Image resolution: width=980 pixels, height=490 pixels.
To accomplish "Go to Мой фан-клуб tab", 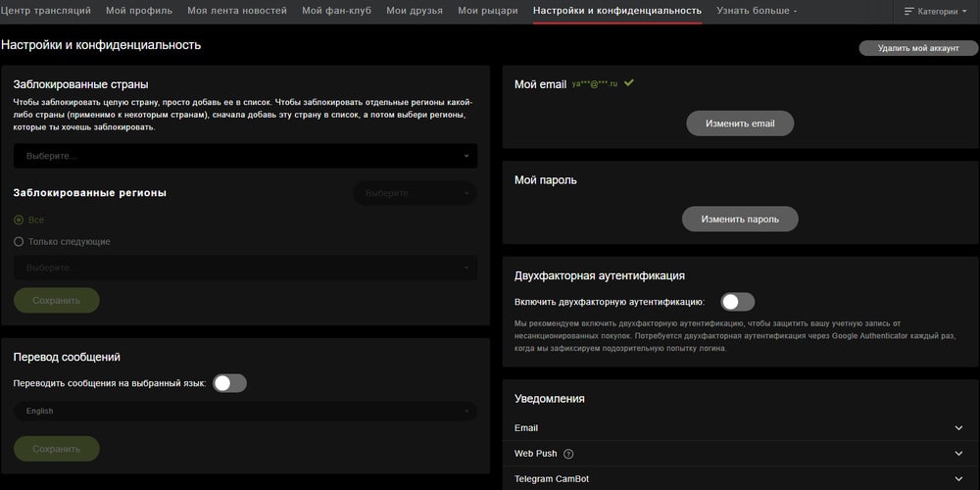I will click(x=336, y=11).
